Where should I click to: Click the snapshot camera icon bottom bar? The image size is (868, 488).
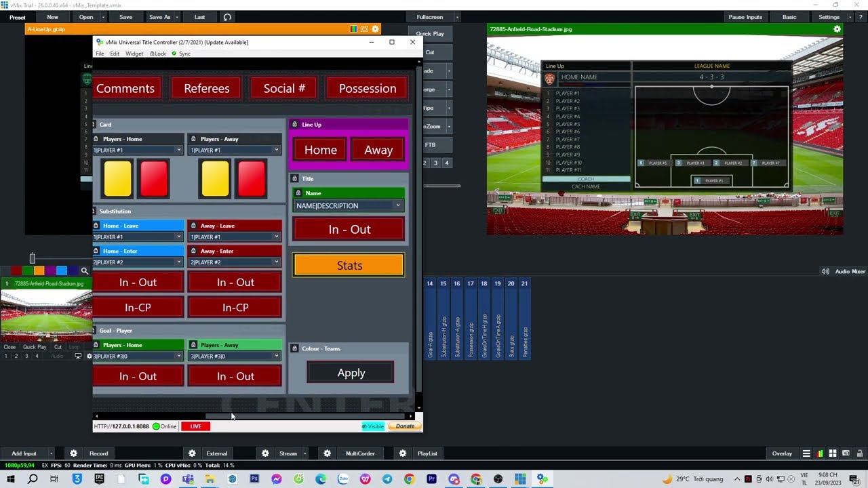[x=846, y=453]
